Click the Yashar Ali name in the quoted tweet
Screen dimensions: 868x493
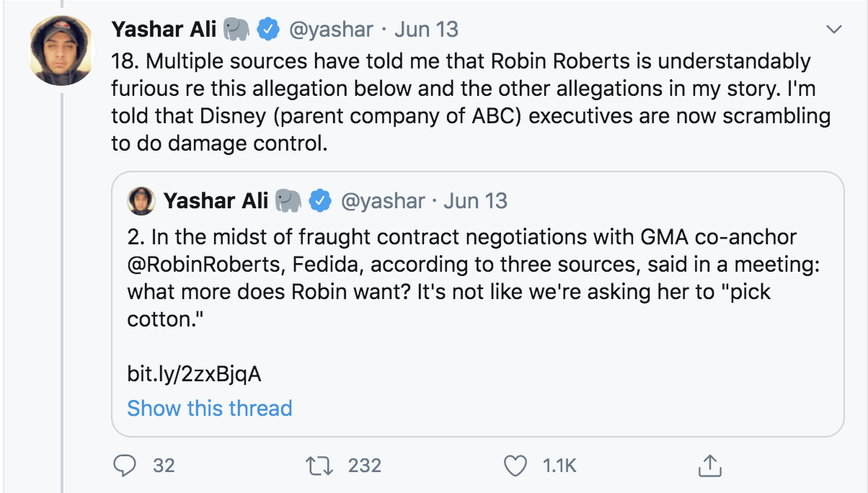point(216,201)
